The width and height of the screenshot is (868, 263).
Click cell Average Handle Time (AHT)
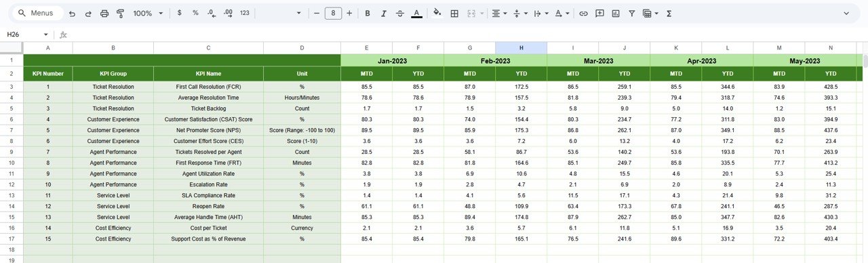208,217
